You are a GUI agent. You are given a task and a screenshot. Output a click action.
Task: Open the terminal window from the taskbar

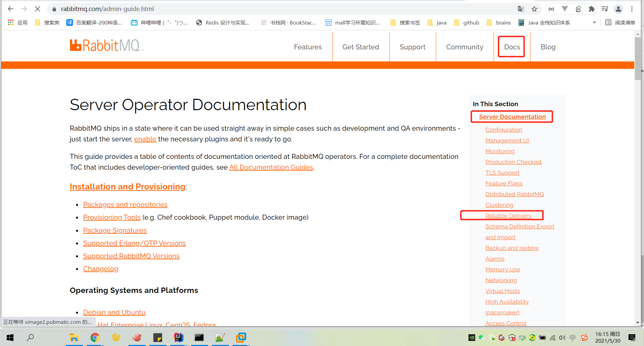199,338
